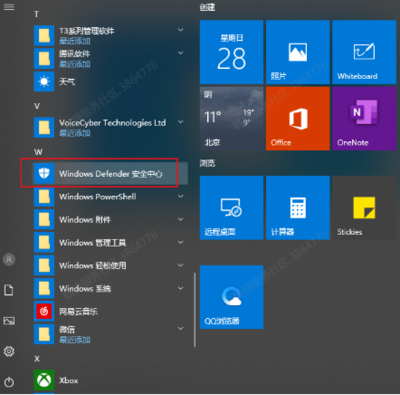This screenshot has height=395, width=400.
Task: Expand the Windows 管理工具 chevron
Action: [180, 242]
